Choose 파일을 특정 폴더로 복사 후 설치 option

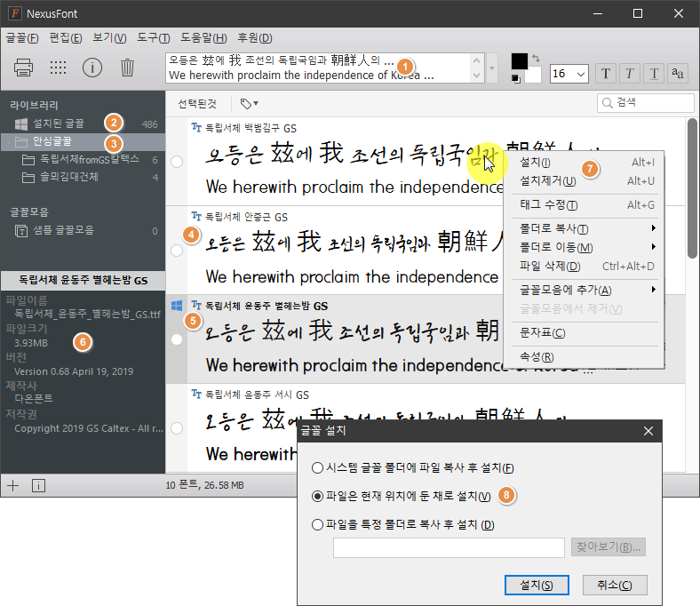click(x=317, y=524)
